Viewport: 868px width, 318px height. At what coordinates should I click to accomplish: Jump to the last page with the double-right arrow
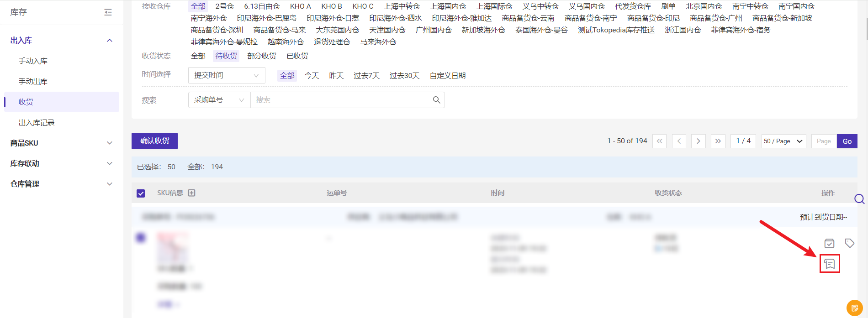(x=718, y=141)
